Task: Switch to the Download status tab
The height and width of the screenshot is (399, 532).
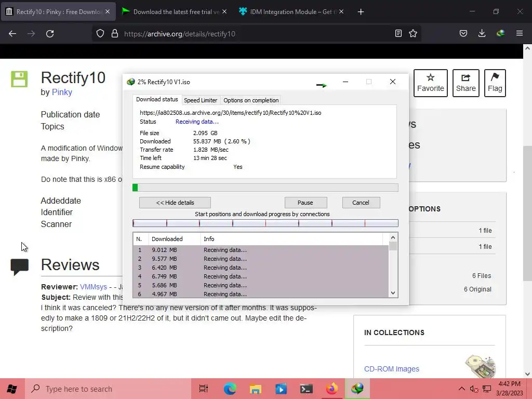Action: [x=157, y=99]
